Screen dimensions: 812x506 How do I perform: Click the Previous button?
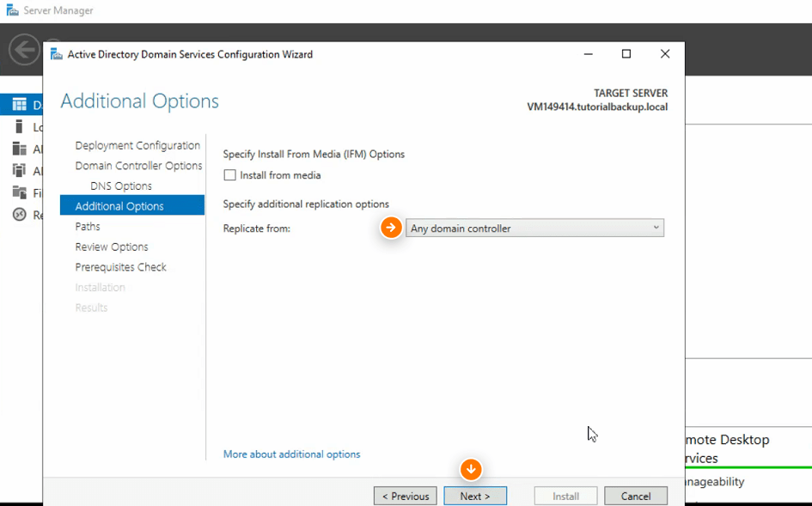coord(405,496)
